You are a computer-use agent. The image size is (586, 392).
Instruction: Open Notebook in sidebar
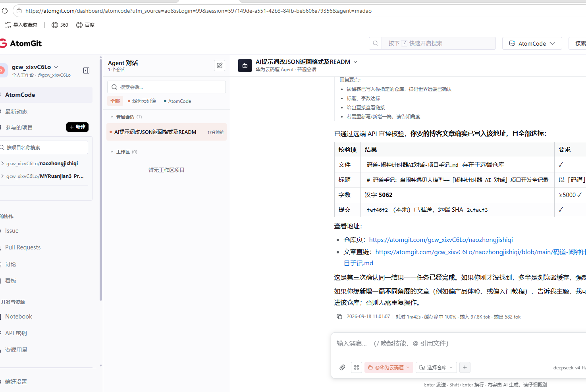pyautogui.click(x=19, y=317)
